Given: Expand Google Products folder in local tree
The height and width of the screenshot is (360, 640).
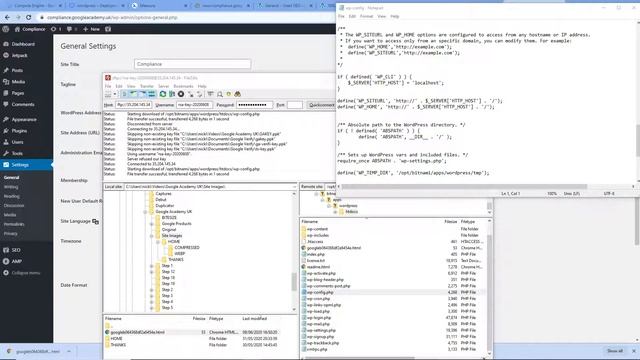Looking at the screenshot, I should point(151,224).
